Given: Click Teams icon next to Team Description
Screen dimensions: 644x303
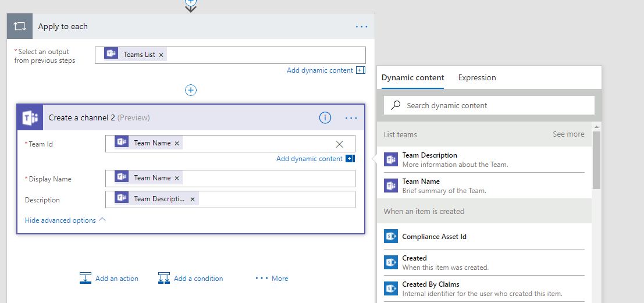Looking at the screenshot, I should 390,159.
